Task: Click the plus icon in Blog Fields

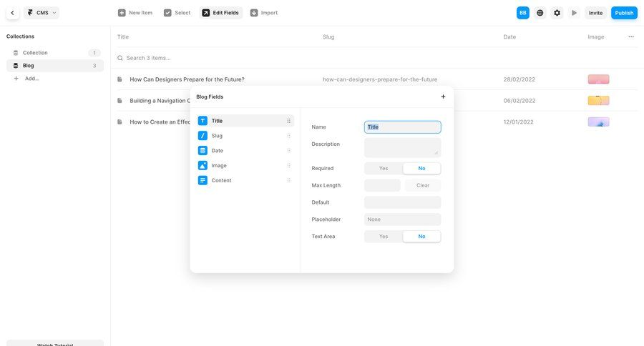Action: point(443,97)
